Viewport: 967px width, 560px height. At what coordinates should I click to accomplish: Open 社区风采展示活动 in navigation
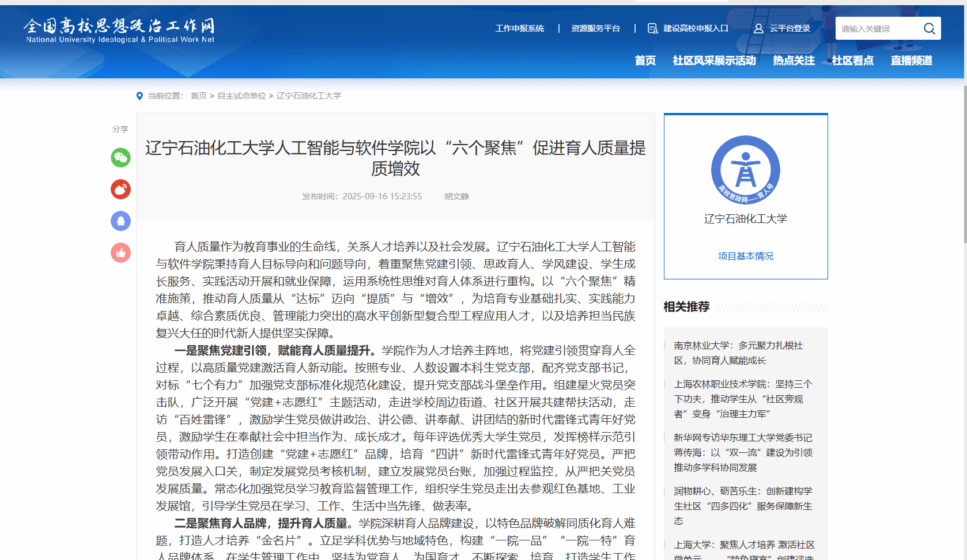pos(714,60)
